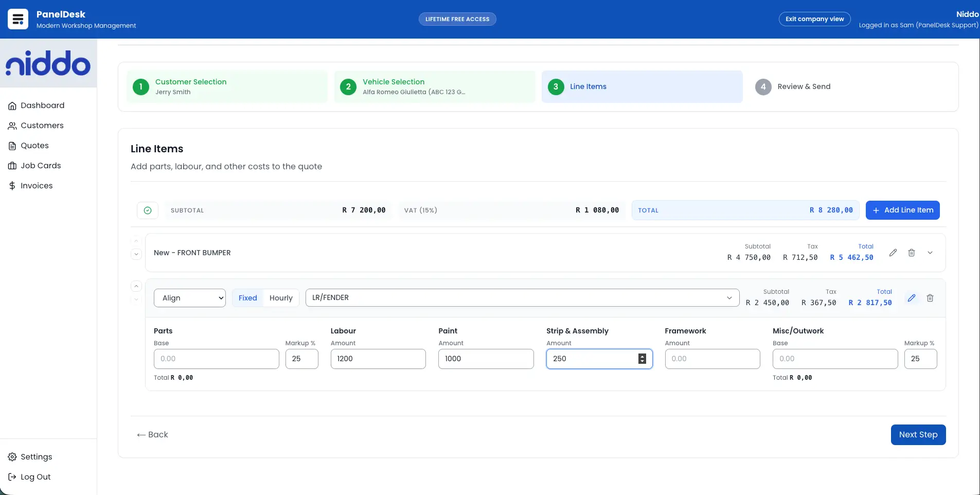Expand the FRONT BUMPER row details
The height and width of the screenshot is (495, 980).
coord(931,253)
